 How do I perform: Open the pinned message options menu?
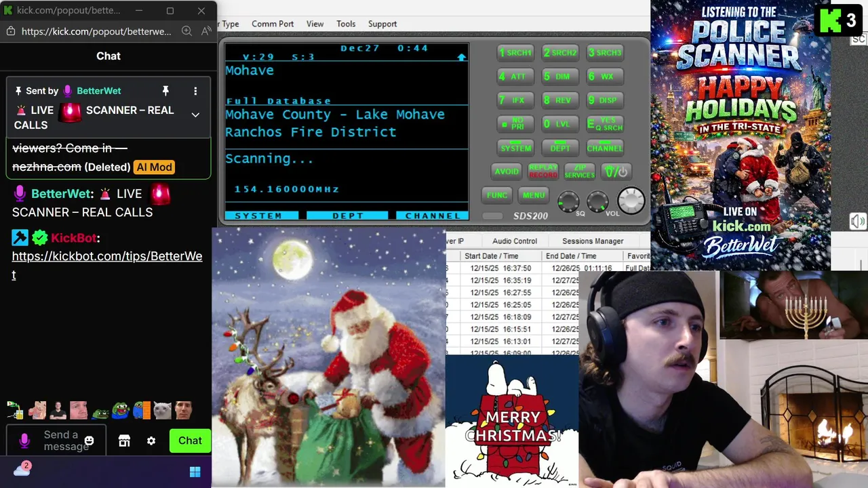tap(195, 91)
